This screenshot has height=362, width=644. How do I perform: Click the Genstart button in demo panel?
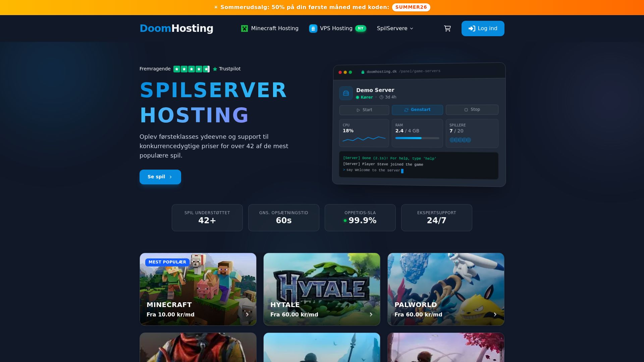(x=417, y=110)
